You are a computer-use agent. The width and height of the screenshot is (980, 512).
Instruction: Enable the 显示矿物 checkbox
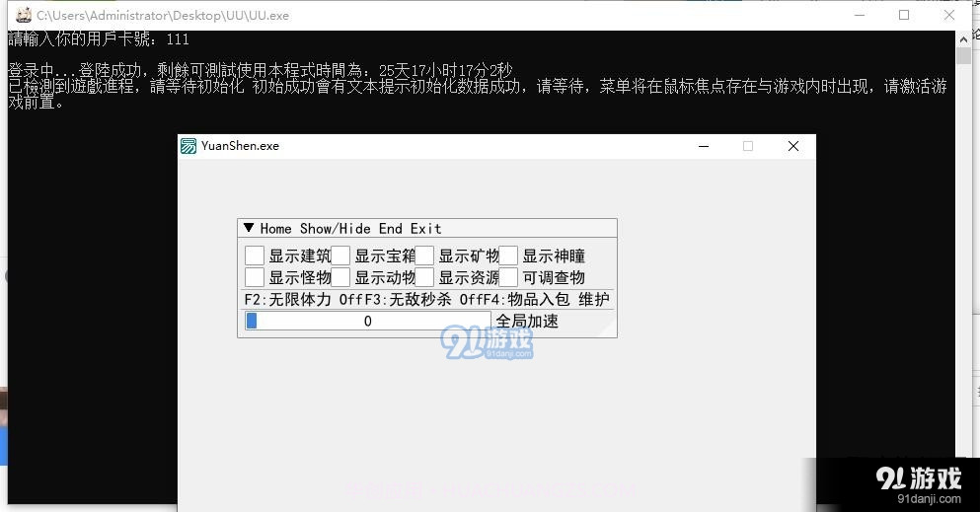[x=424, y=256]
